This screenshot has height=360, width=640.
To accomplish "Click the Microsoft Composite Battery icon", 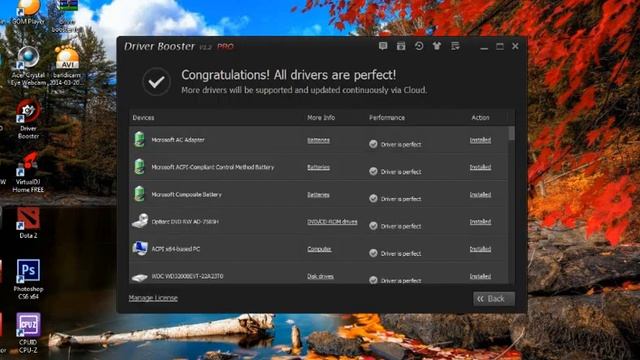I will coord(140,194).
